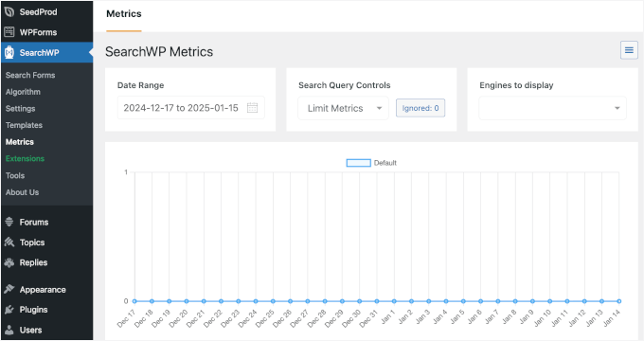
Task: Click the Jan 14 chart data point
Action: (619, 301)
